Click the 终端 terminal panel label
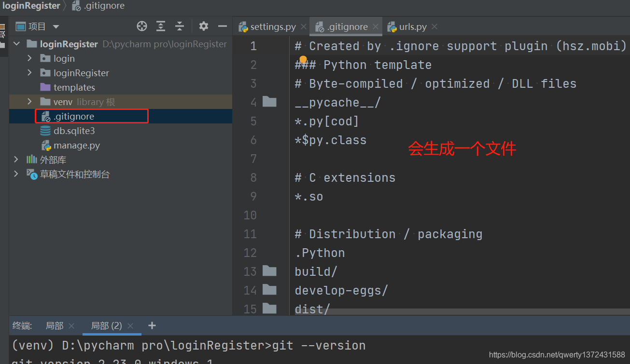630x364 pixels. (x=22, y=326)
